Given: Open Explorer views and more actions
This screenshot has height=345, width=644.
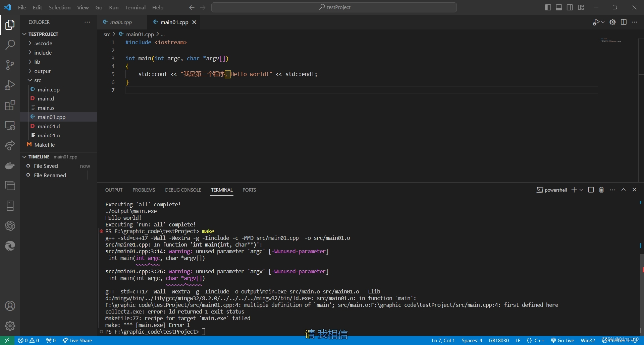Looking at the screenshot, I should 87,22.
